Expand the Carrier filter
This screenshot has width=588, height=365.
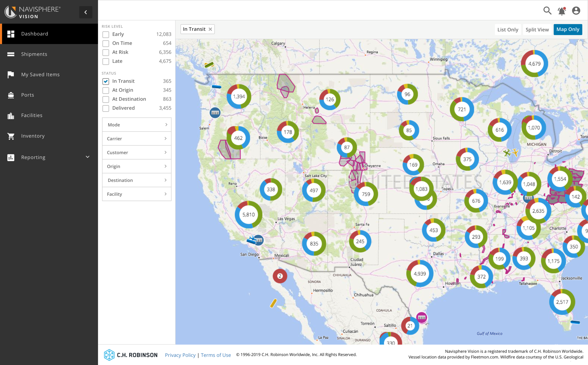(137, 139)
